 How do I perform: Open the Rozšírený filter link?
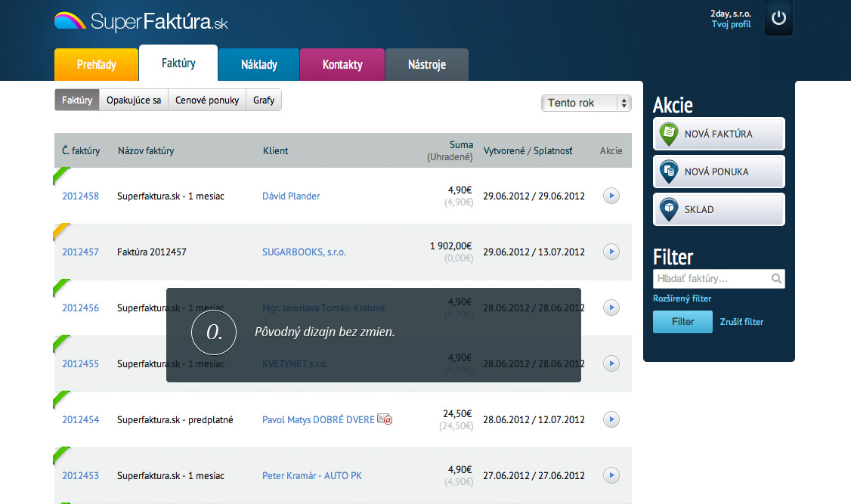click(682, 298)
